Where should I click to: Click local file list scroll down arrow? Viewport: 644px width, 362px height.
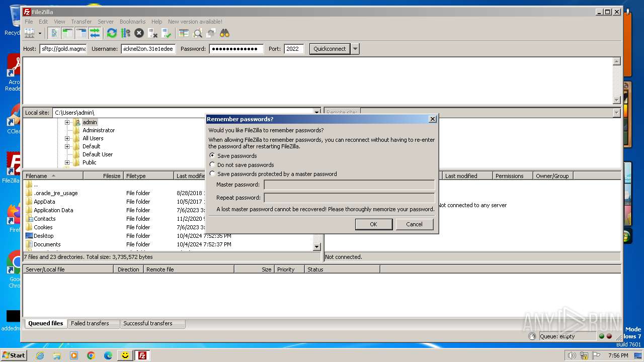pyautogui.click(x=317, y=246)
